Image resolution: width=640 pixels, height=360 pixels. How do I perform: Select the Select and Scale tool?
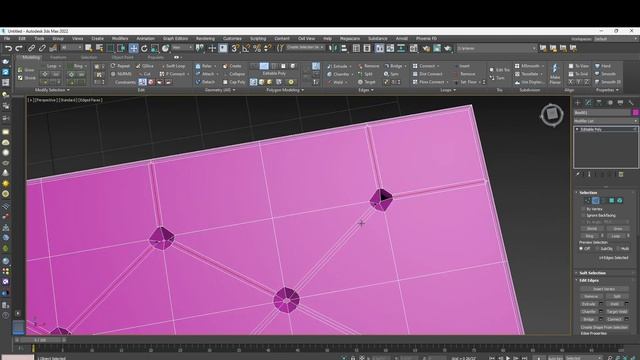(x=155, y=48)
